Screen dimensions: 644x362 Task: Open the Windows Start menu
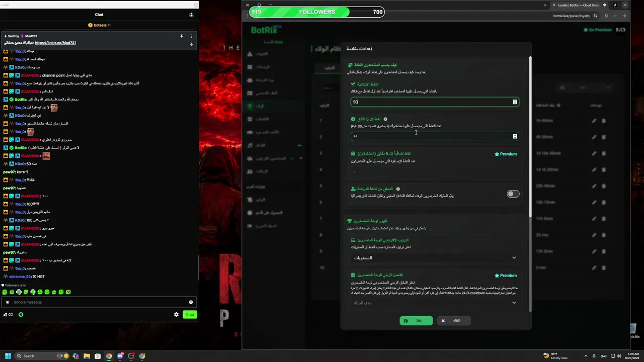pyautogui.click(x=8, y=356)
